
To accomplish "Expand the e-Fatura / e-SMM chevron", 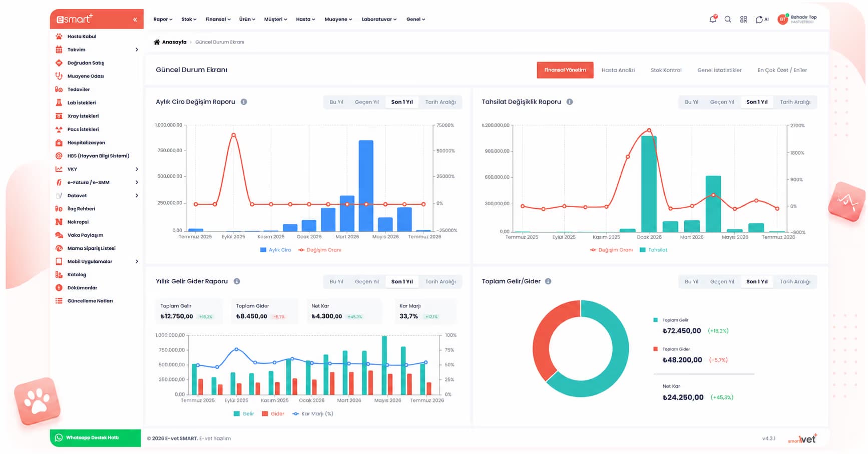I will [x=137, y=182].
